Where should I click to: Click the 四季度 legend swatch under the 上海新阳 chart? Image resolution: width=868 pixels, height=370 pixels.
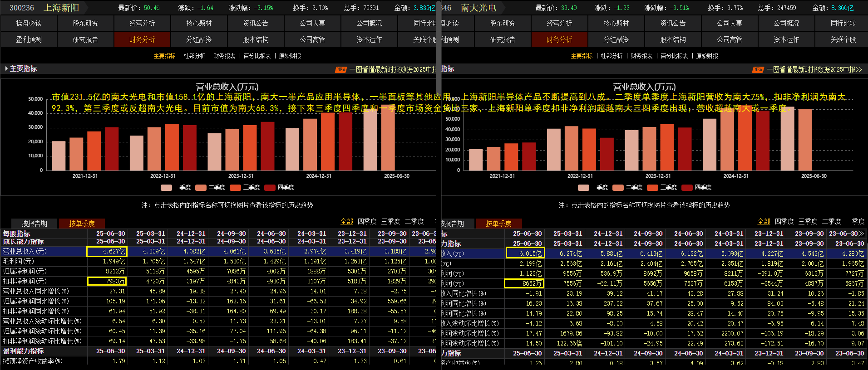point(270,187)
